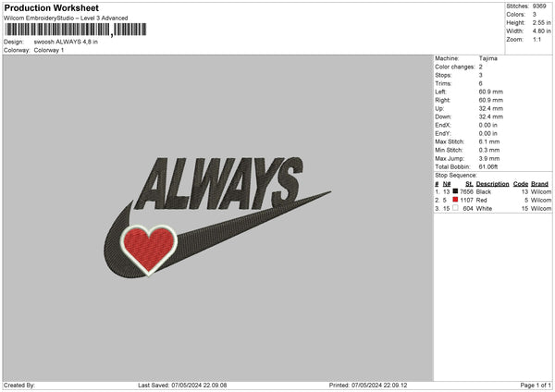Screen dimensions: 555x392
Task: Click the Zoom value '1:1'
Action: point(536,39)
